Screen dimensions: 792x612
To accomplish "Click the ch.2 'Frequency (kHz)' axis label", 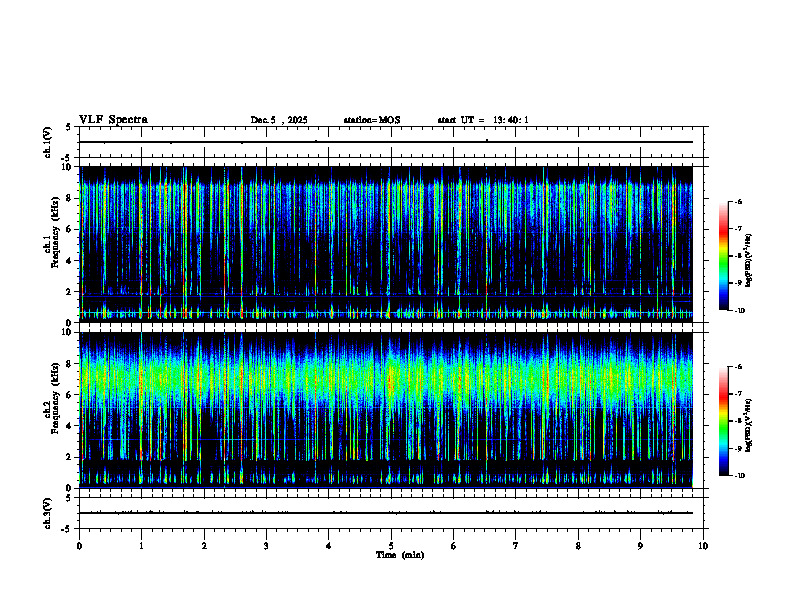I will (x=55, y=398).
